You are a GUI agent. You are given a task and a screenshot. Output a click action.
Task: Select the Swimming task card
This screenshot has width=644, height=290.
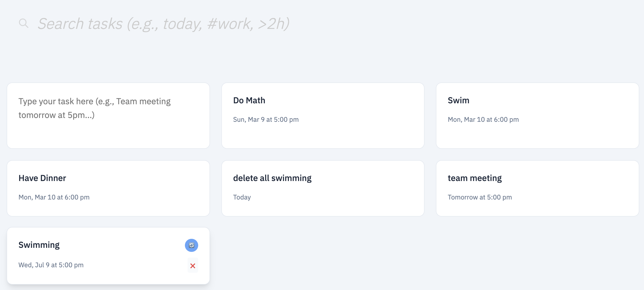(x=100, y=255)
